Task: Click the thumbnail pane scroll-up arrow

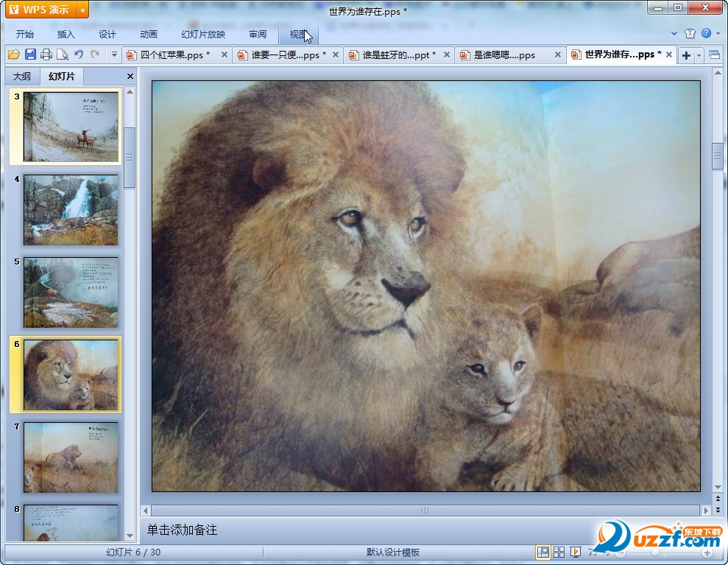Action: [x=130, y=92]
